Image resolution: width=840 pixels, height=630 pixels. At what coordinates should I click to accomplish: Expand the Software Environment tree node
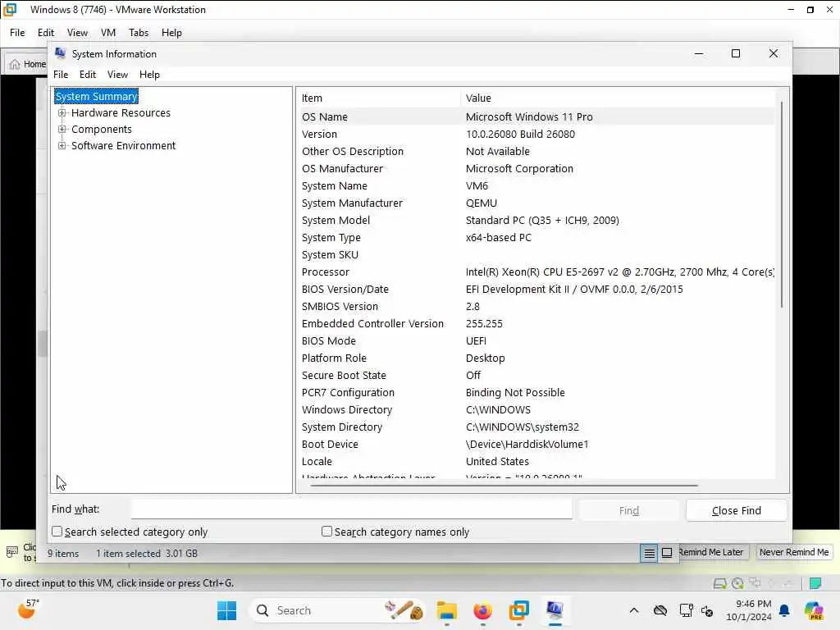tap(62, 146)
